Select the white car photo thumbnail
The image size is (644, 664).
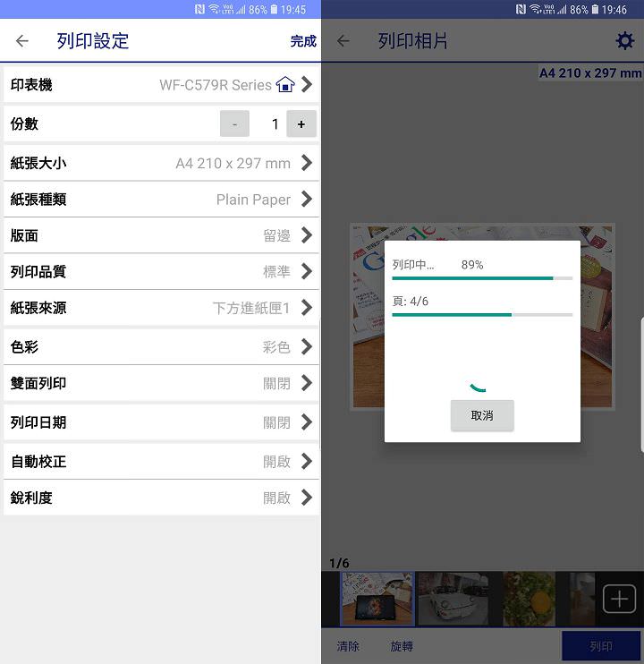454,599
